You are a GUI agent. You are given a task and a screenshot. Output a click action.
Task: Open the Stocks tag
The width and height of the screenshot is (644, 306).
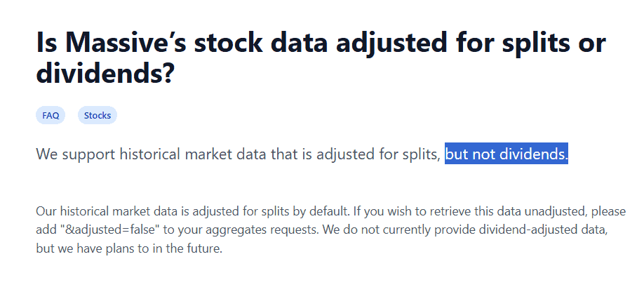click(x=98, y=115)
